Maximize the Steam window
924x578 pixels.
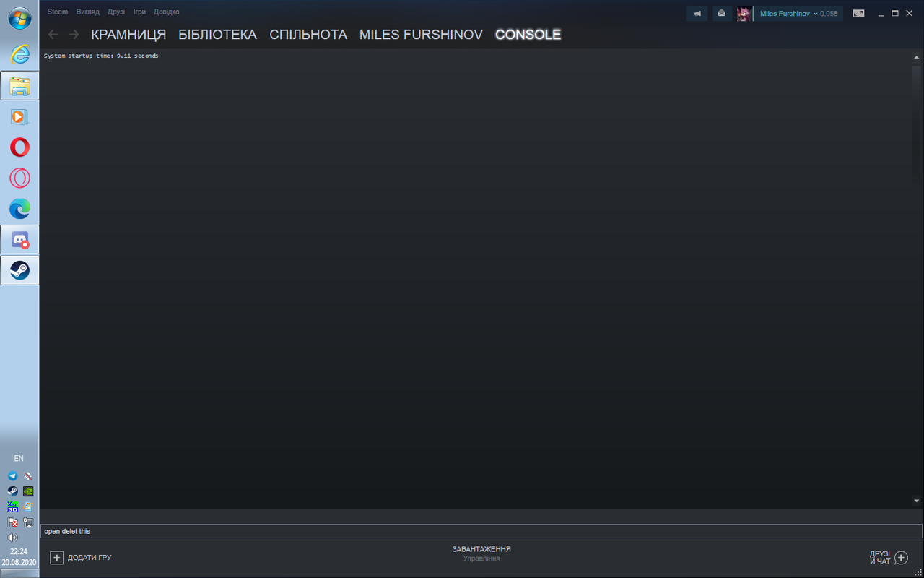(x=895, y=13)
